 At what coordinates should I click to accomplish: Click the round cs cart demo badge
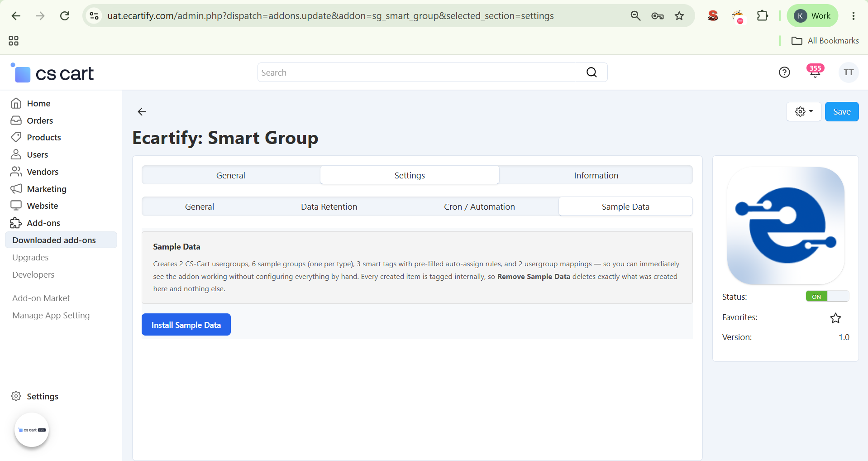[x=32, y=430]
